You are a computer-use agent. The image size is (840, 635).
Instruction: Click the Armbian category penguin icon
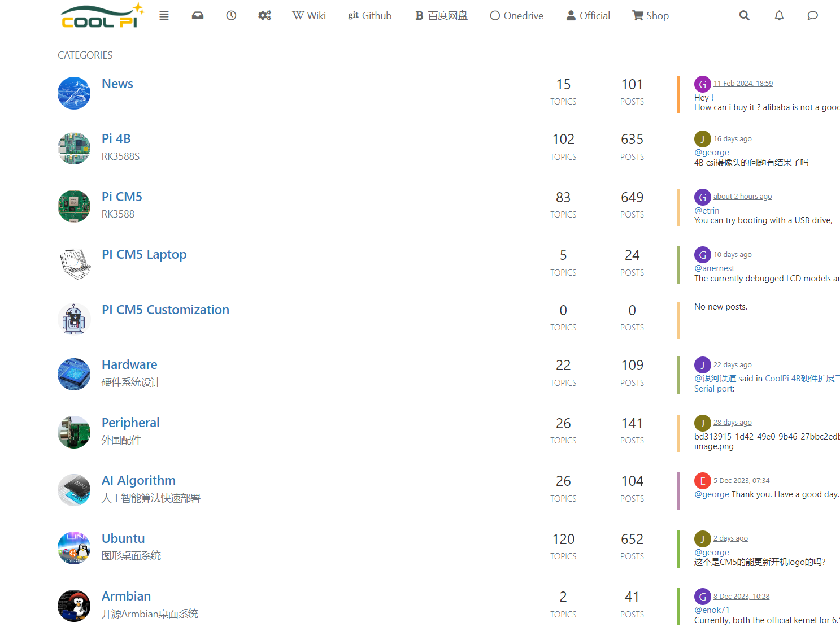(74, 606)
